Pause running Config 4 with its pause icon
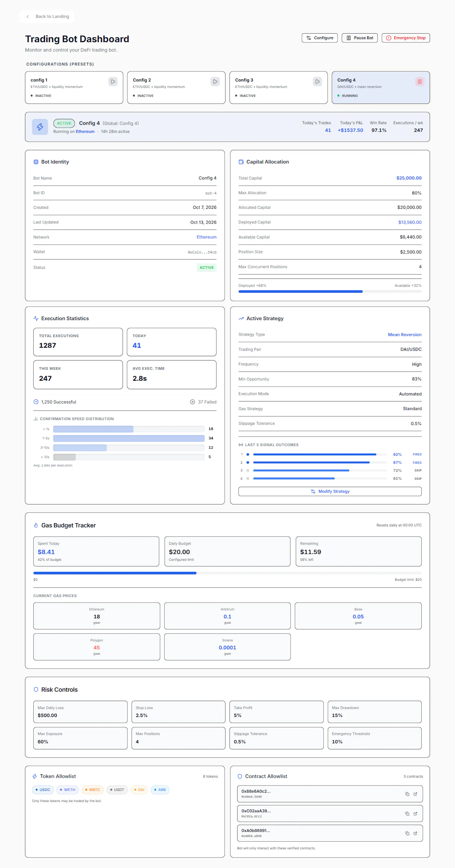The height and width of the screenshot is (868, 455). pos(419,82)
